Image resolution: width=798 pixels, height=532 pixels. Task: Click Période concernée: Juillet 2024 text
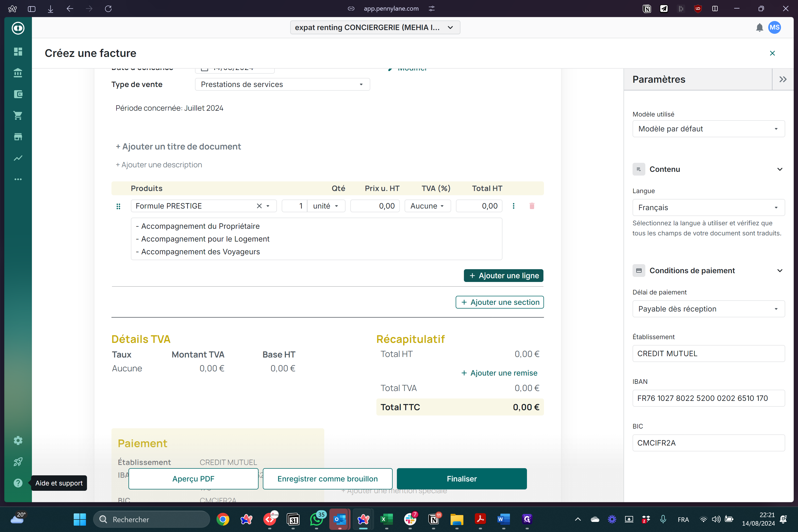(169, 108)
